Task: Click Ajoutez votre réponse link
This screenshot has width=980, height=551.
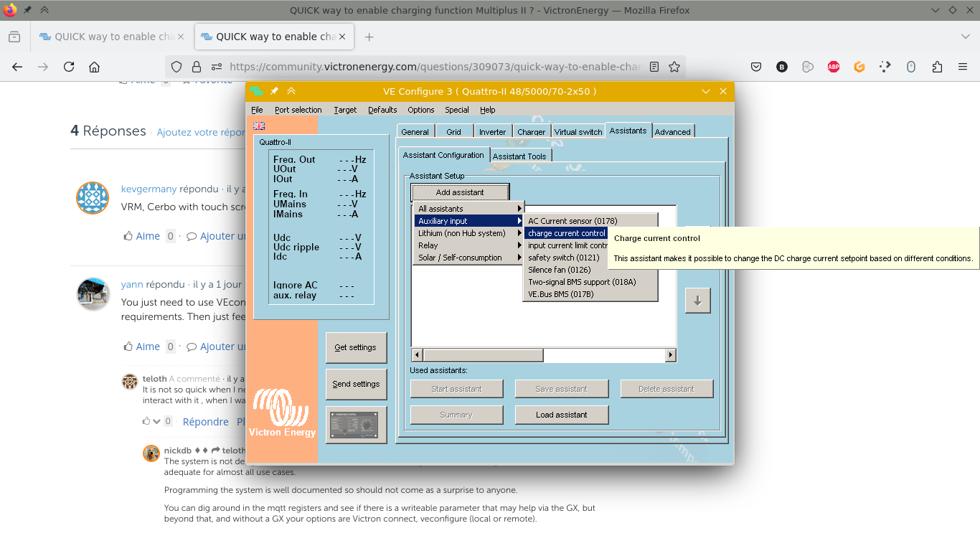Action: (x=202, y=132)
